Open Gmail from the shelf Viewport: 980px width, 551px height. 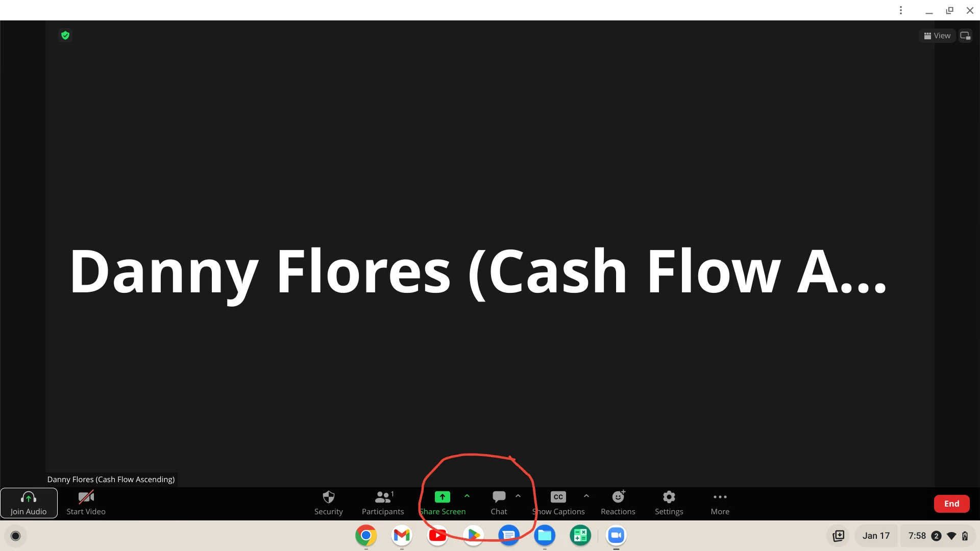pyautogui.click(x=402, y=535)
